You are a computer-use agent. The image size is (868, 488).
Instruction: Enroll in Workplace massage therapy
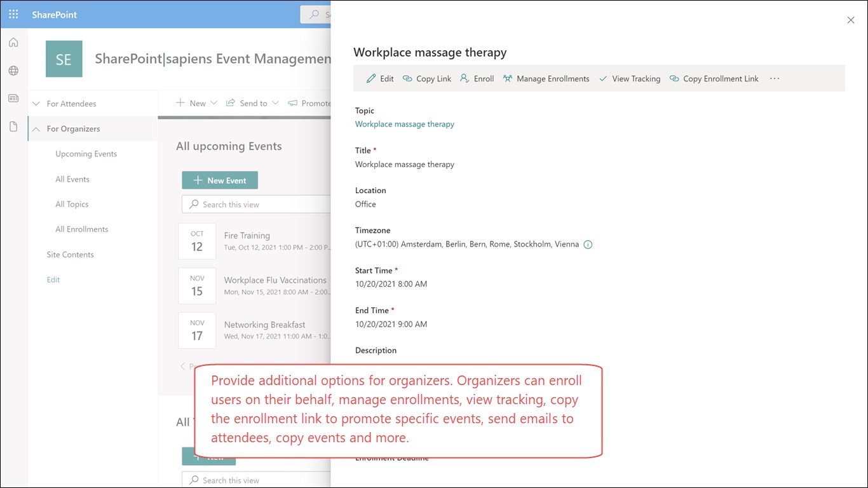pos(477,79)
